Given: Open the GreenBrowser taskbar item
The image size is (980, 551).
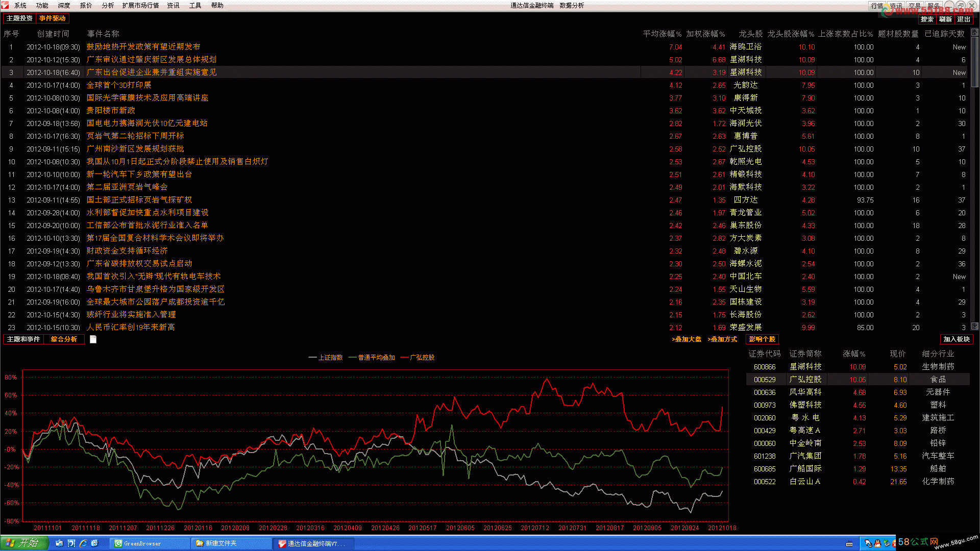Looking at the screenshot, I should click(149, 543).
